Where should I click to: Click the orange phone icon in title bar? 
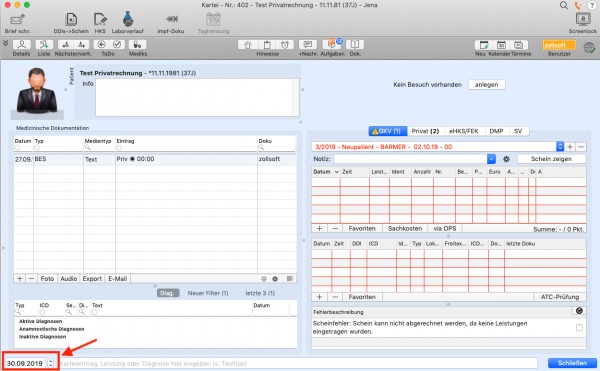[577, 5]
